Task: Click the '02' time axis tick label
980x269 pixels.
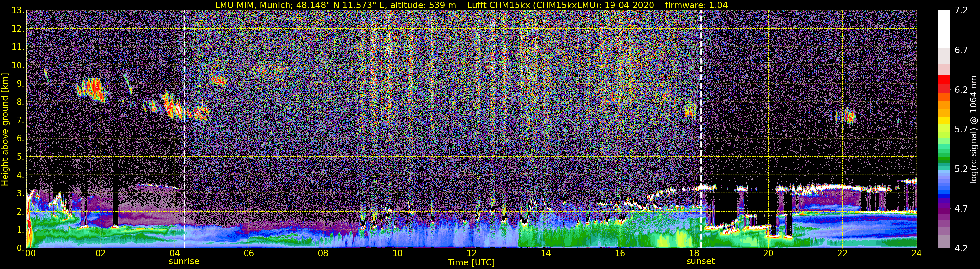Action: pos(101,253)
